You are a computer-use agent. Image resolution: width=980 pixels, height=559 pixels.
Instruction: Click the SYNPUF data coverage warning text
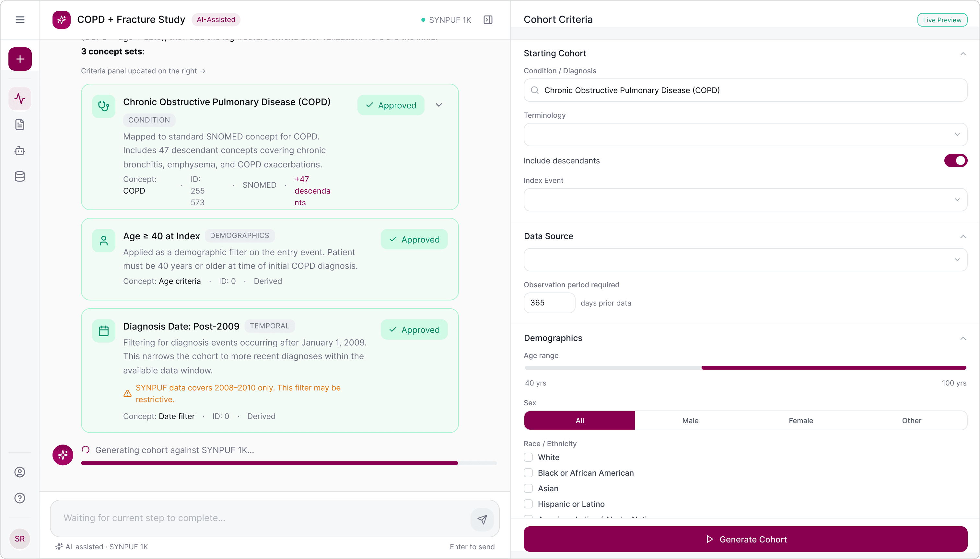pos(238,394)
